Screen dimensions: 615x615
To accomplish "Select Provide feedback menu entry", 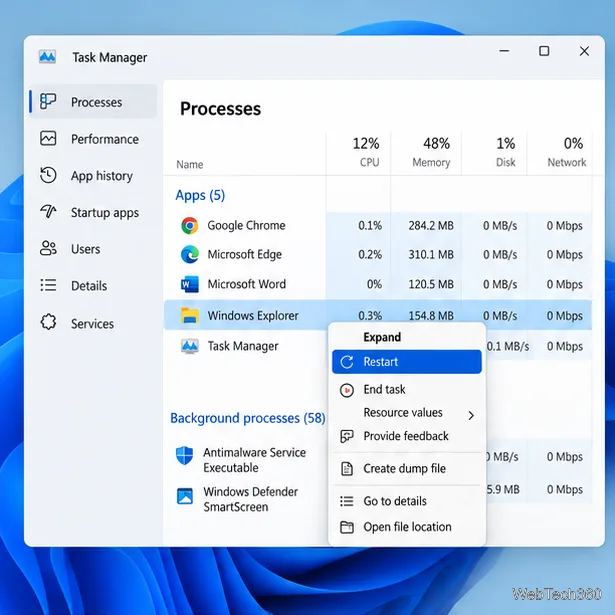I will pyautogui.click(x=406, y=436).
